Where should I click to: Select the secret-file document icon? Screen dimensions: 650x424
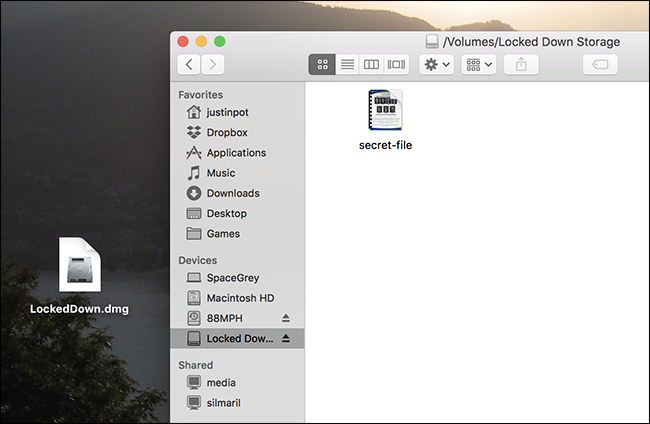tap(385, 110)
